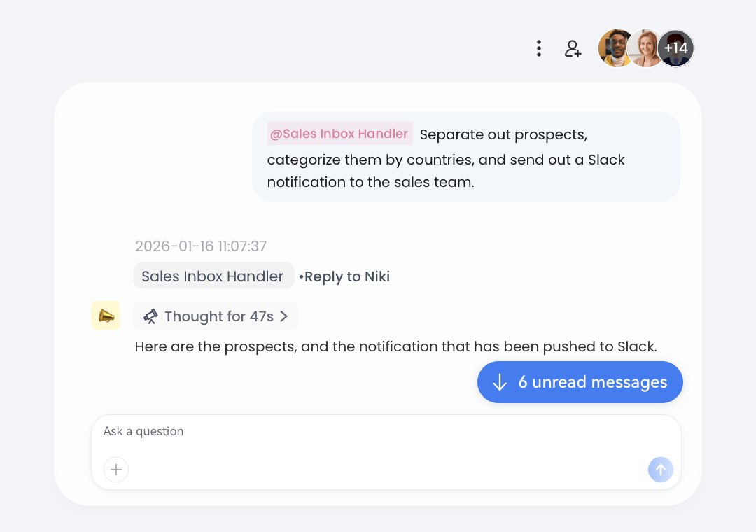Expand the "Thought for 47s" reasoning text
The image size is (756, 532).
point(218,316)
